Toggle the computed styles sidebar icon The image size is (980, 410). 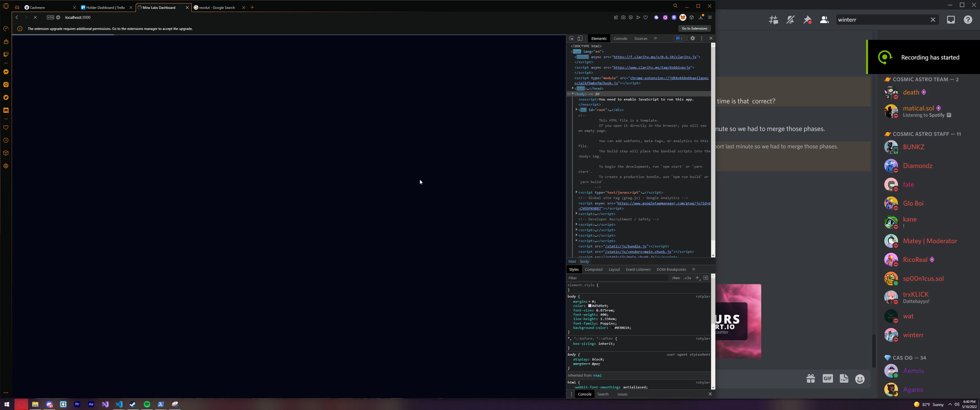[x=706, y=278]
